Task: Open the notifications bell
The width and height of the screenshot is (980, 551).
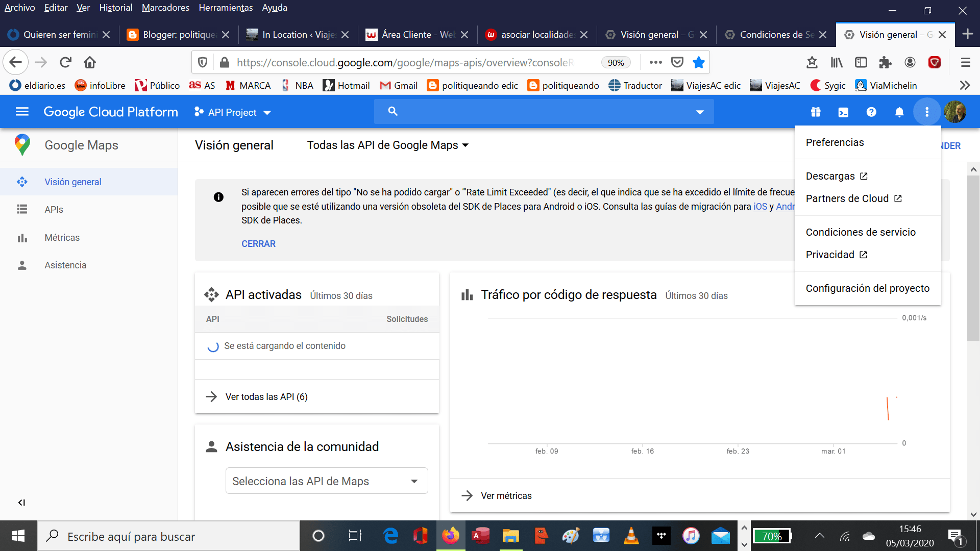Action: click(899, 112)
